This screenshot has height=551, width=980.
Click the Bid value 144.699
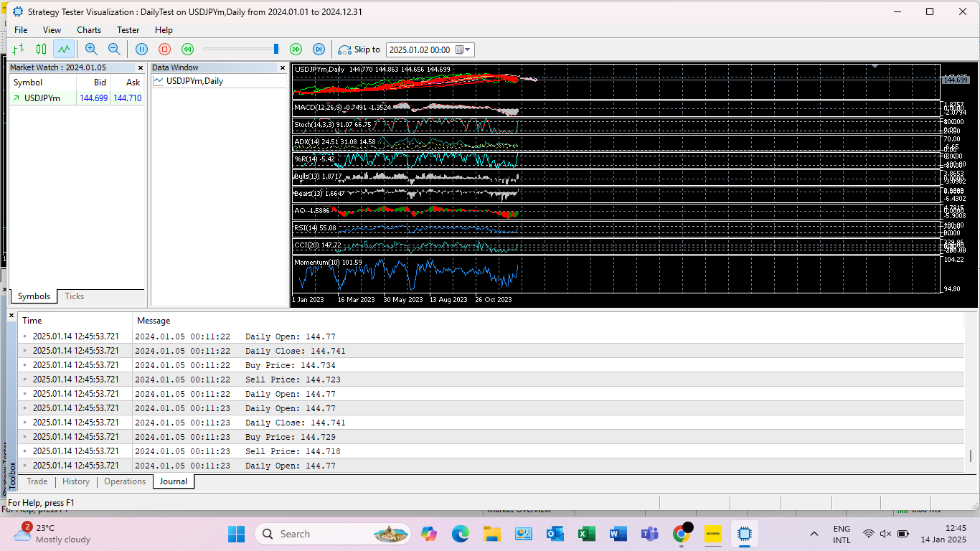click(93, 98)
